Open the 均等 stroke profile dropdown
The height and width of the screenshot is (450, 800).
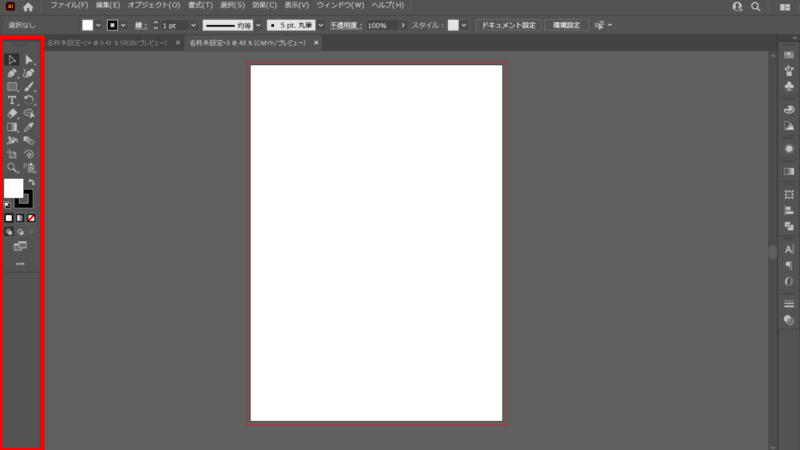(x=258, y=25)
